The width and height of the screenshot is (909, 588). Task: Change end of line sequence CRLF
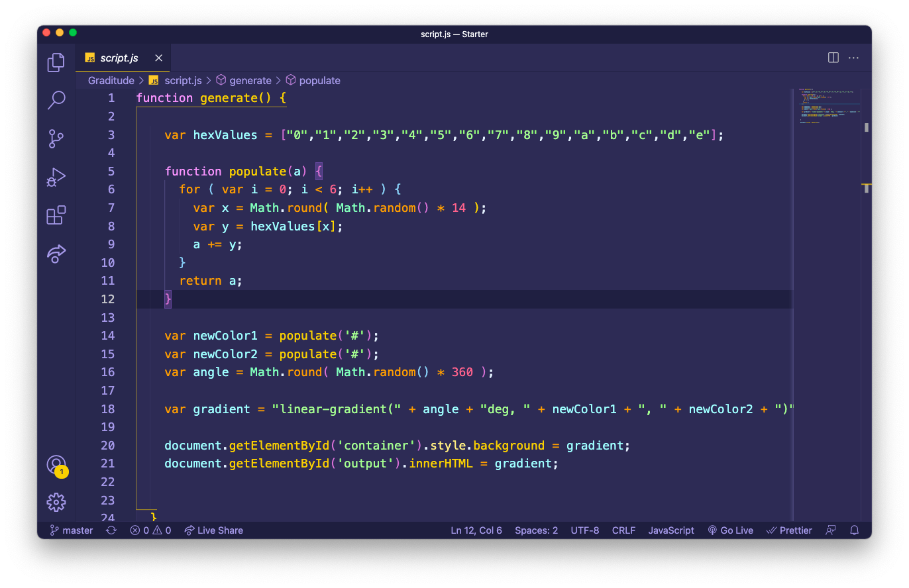click(x=623, y=530)
